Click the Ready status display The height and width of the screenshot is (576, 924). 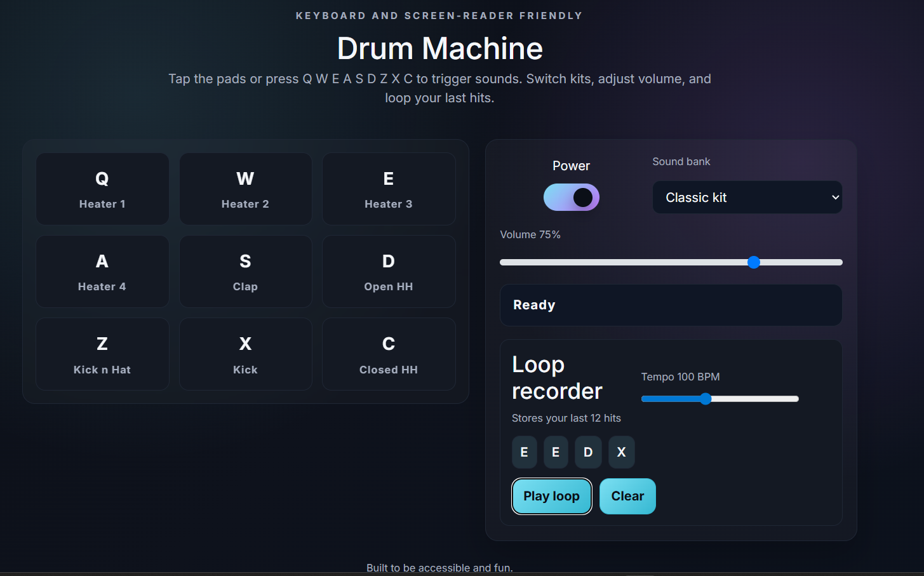pos(671,305)
